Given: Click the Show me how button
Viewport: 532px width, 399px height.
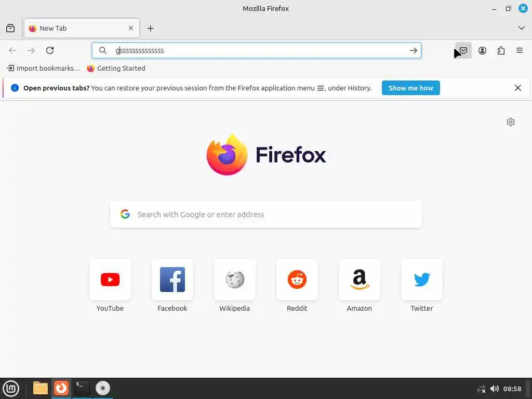Looking at the screenshot, I should [x=410, y=88].
